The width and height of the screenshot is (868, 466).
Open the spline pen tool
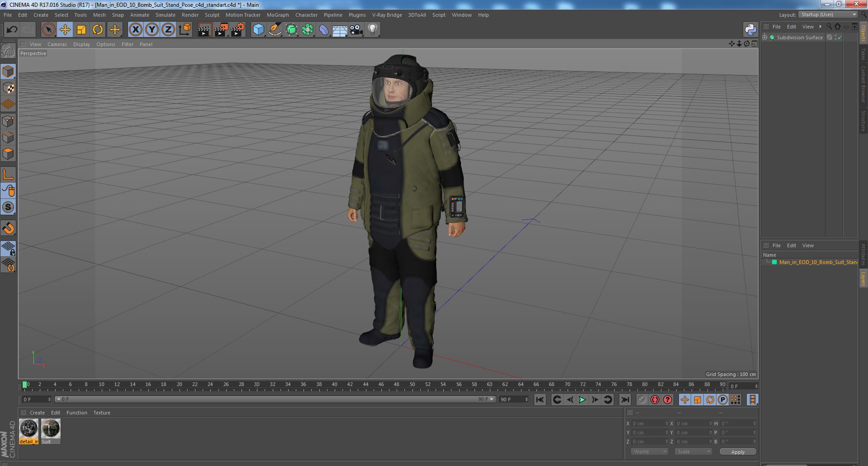pos(275,30)
